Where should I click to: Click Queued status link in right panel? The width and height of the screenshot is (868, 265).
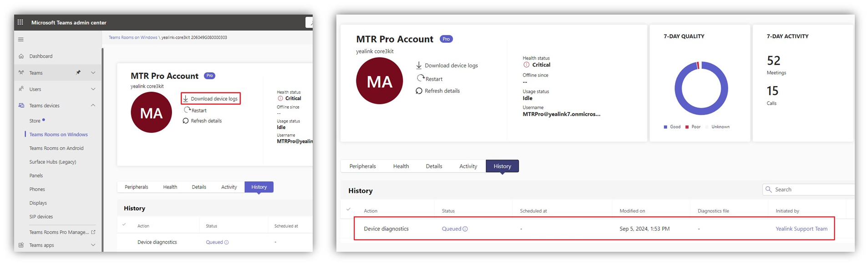[452, 229]
